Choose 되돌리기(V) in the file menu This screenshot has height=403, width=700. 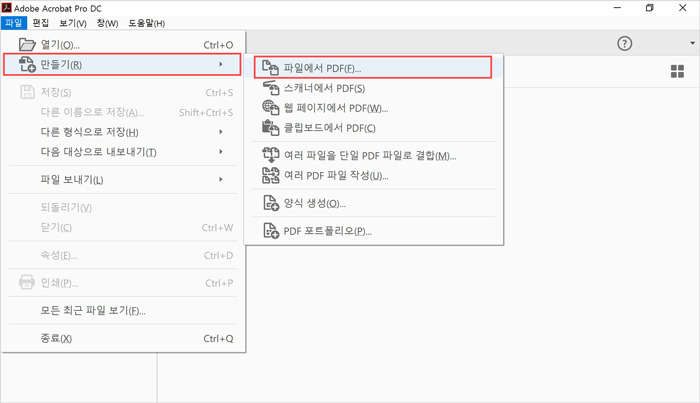[123, 208]
